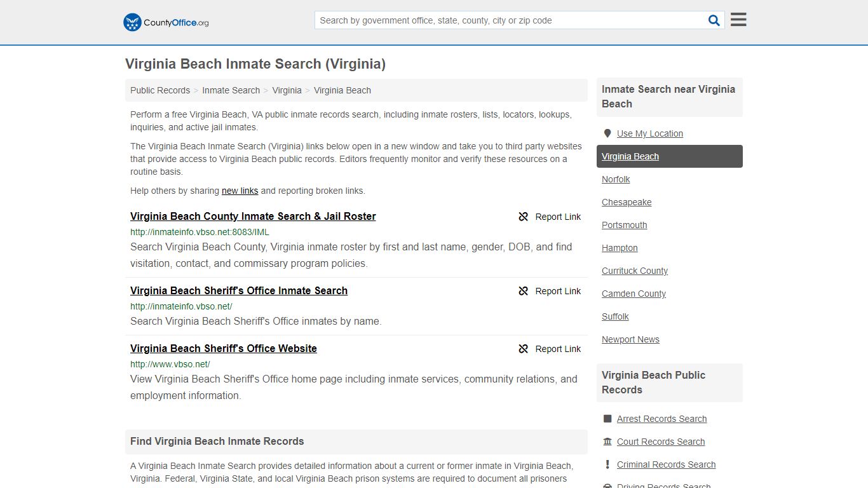Viewport: 868px width, 488px height.
Task: Click the car icon for Driving Records Search
Action: pyautogui.click(x=607, y=485)
